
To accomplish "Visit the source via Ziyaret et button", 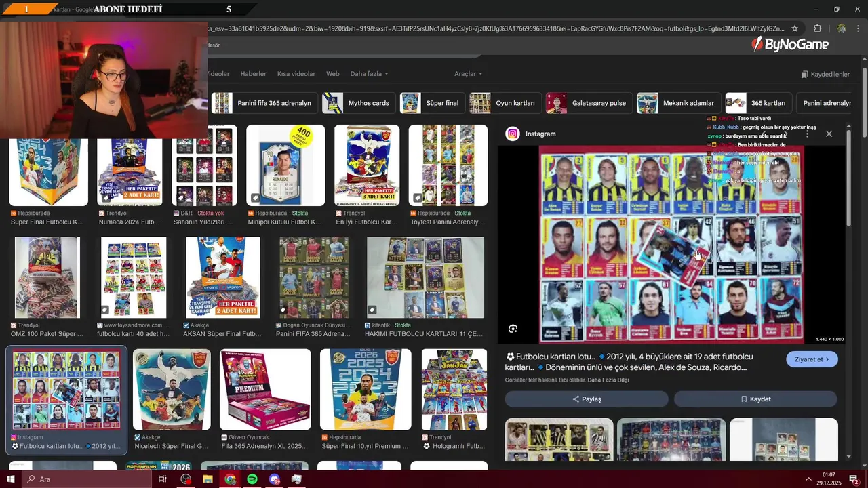I will coord(812,359).
